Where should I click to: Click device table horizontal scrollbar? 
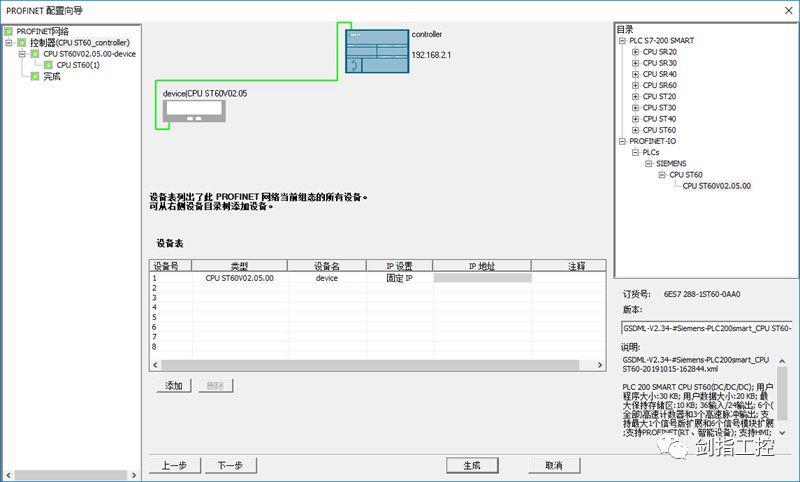[x=370, y=365]
